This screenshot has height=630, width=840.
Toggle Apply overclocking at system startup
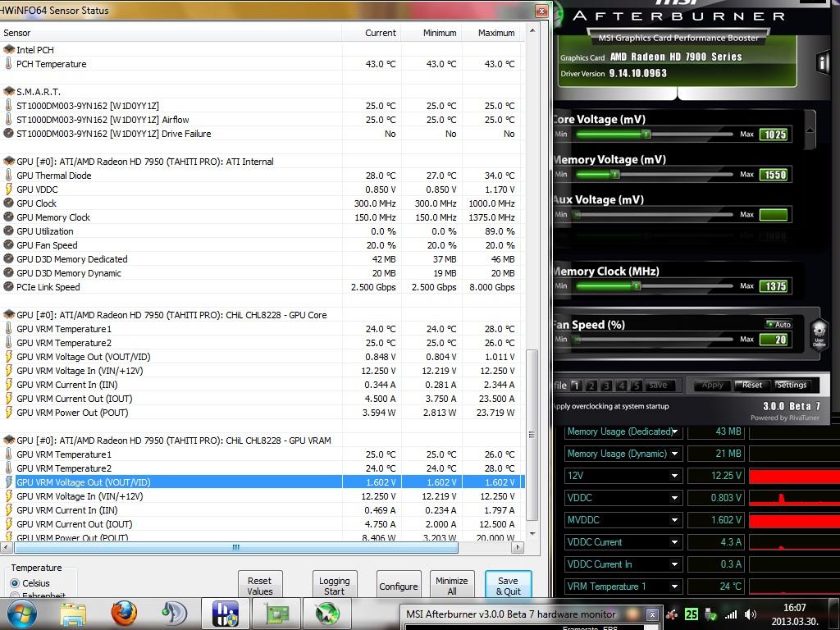[610, 406]
